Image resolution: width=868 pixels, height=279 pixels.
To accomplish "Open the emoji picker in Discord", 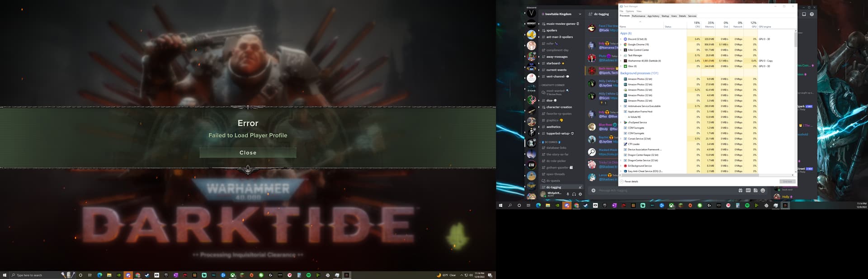I will click(763, 190).
